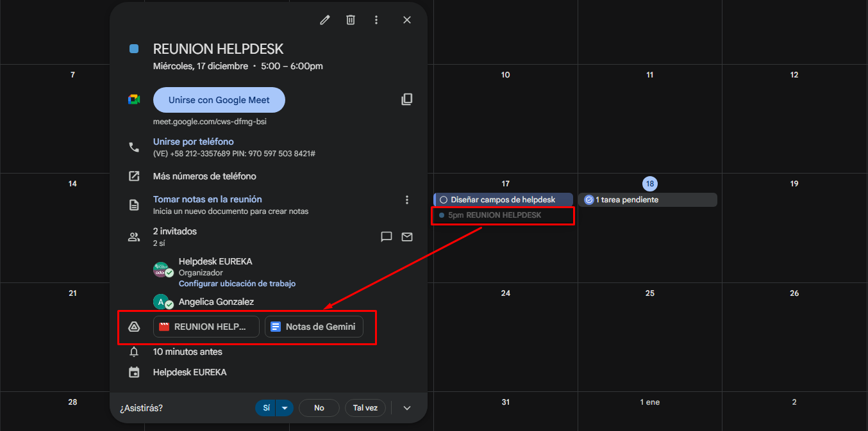Click Tomar notas en la reunión
868x431 pixels.
click(207, 199)
